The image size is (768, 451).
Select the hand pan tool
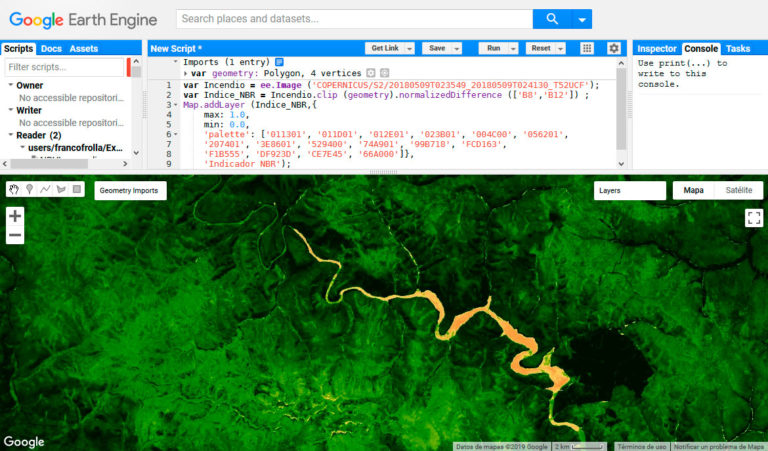[14, 189]
